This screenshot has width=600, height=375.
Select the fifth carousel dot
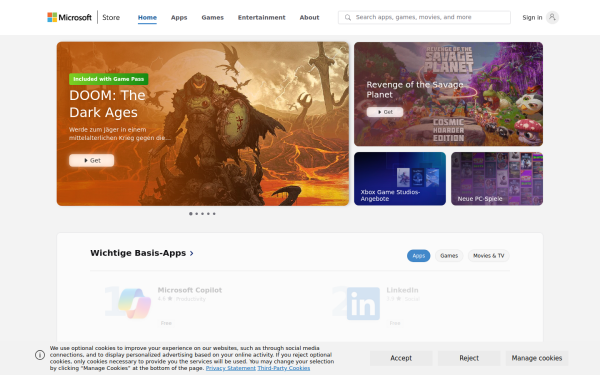click(x=214, y=214)
